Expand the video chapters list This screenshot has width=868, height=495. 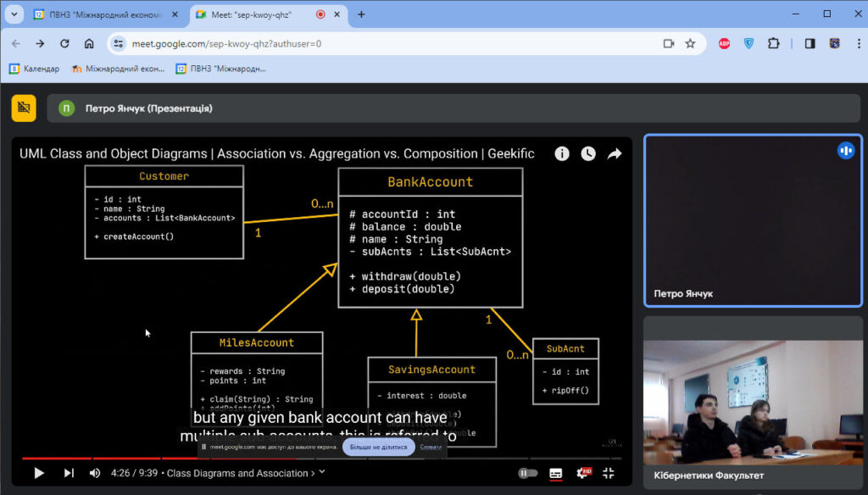tap(321, 473)
